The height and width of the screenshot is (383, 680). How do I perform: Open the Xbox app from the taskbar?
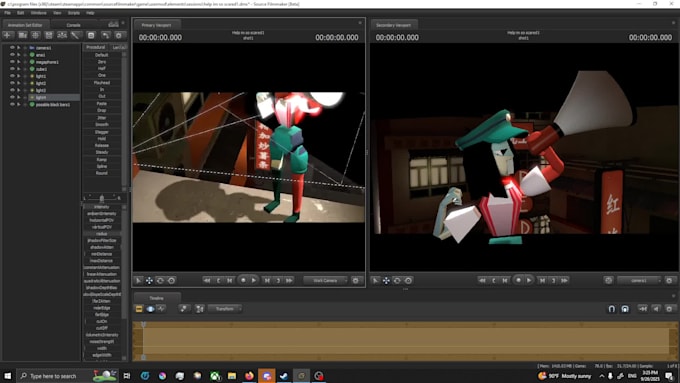pyautogui.click(x=215, y=376)
